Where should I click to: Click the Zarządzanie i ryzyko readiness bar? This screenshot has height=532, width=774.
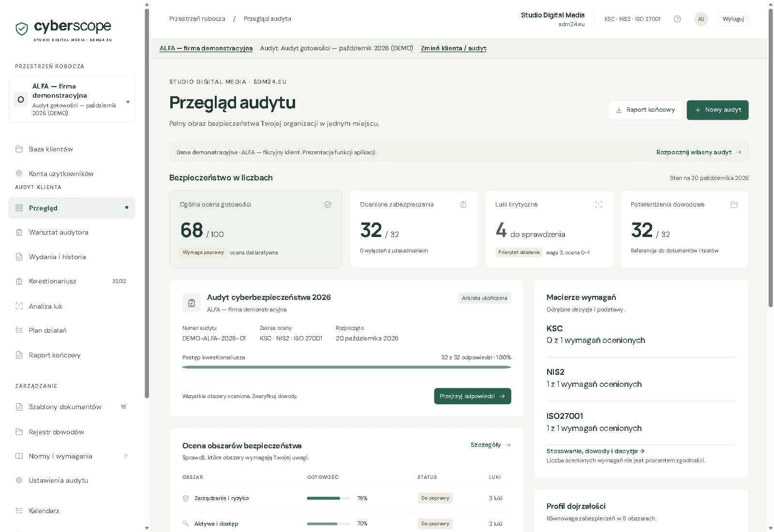coord(328,498)
